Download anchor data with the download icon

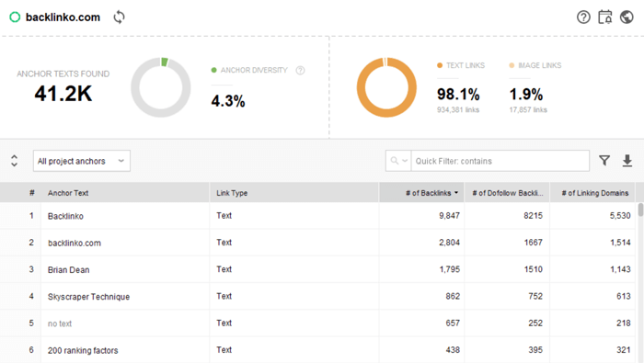click(x=627, y=161)
